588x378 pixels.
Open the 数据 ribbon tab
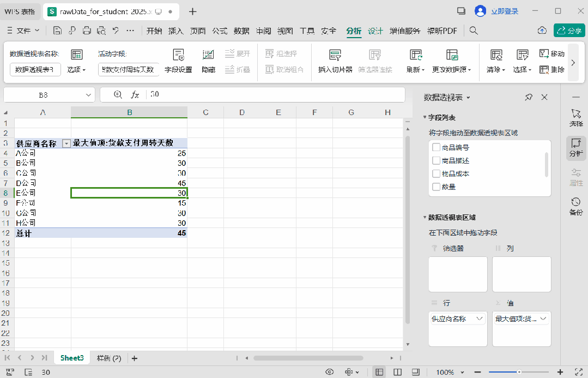tap(241, 31)
